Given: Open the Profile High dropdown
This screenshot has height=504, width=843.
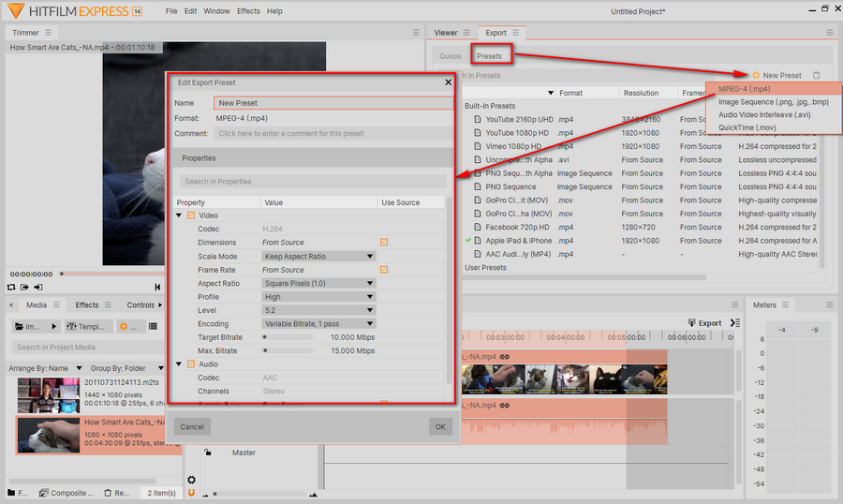Looking at the screenshot, I should coord(318,297).
